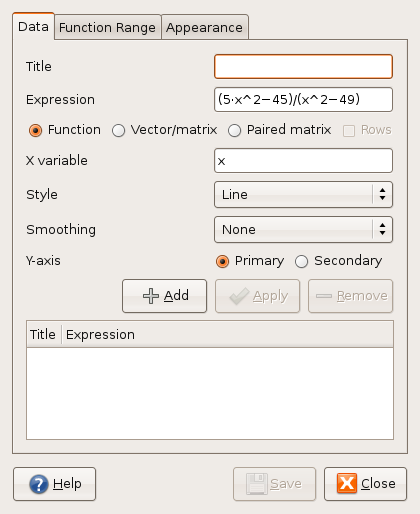Click the floppy disk Save icon
This screenshot has width=420, height=514.
pos(256,484)
